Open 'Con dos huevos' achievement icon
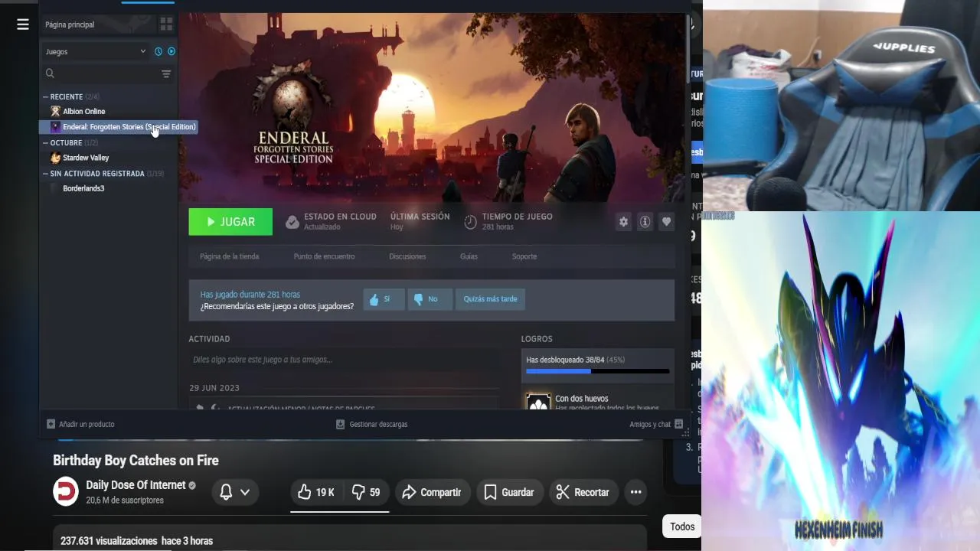980x551 pixels. click(538, 401)
